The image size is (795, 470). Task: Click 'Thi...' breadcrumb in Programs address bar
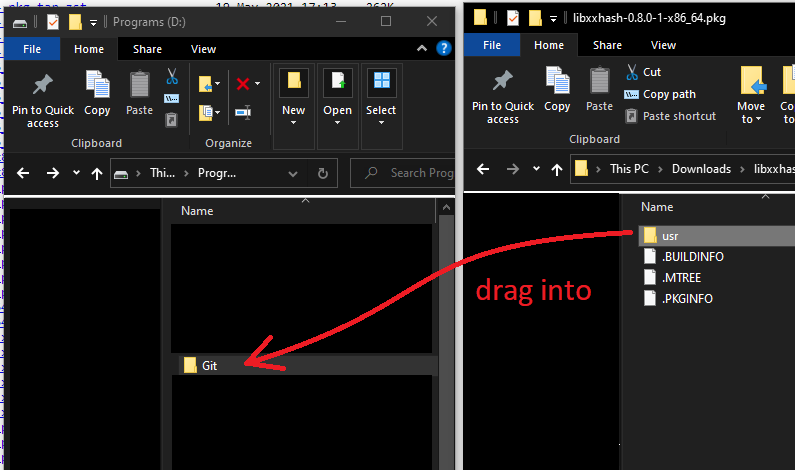162,173
